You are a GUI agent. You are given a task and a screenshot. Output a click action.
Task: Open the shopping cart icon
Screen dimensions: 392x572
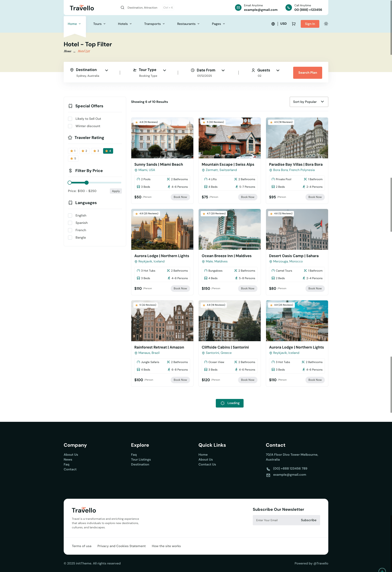click(x=294, y=24)
